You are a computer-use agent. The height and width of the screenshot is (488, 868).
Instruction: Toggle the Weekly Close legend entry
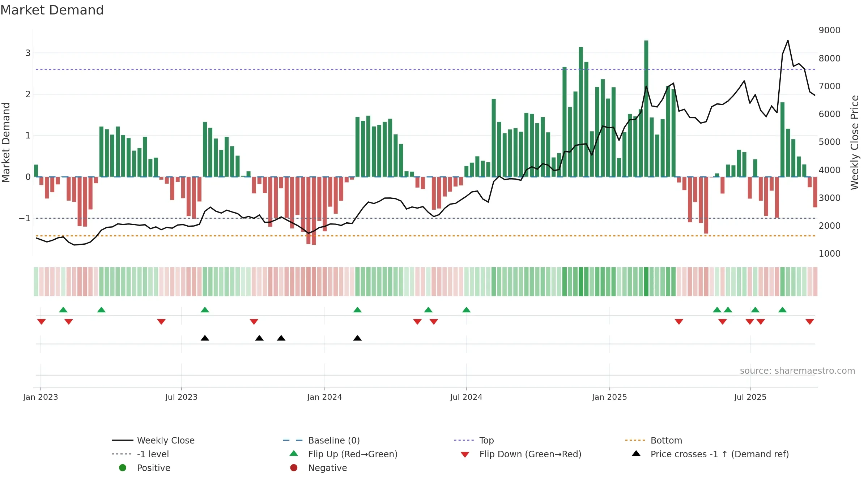(153, 440)
